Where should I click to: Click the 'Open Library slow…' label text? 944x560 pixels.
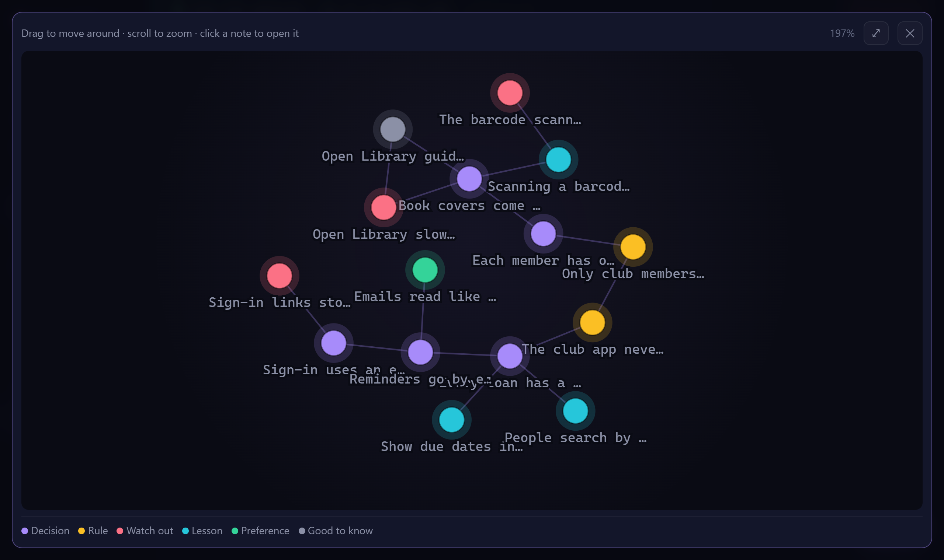383,234
